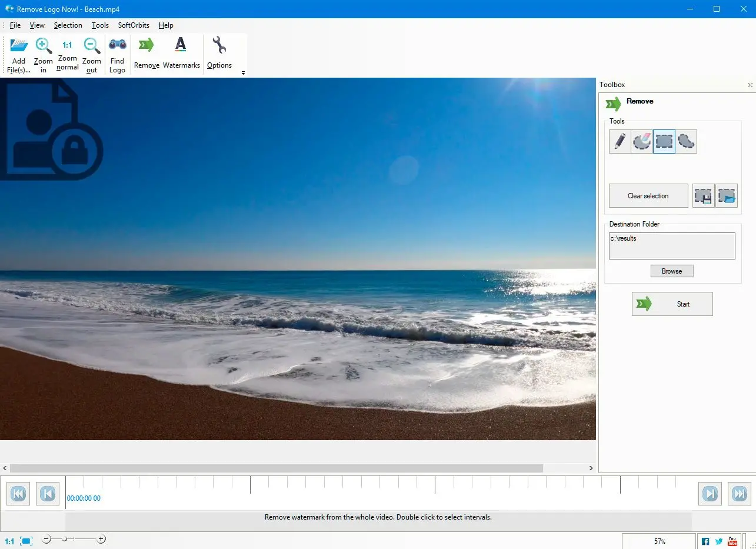Open the SoftOrbits menu
This screenshot has width=756, height=549.
pyautogui.click(x=134, y=25)
